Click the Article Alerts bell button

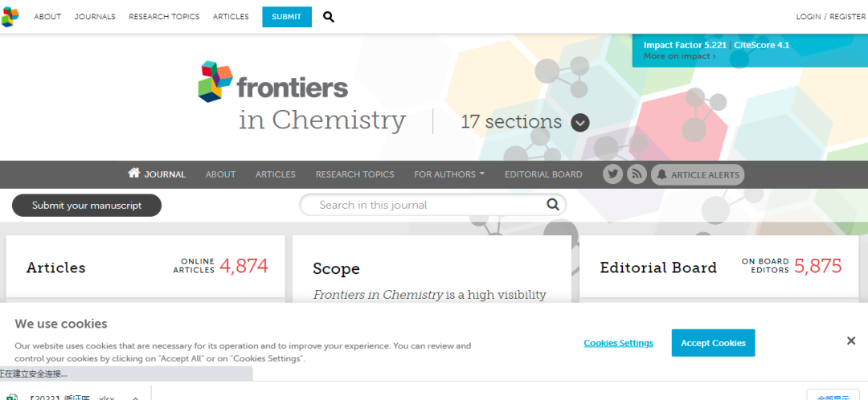click(697, 174)
